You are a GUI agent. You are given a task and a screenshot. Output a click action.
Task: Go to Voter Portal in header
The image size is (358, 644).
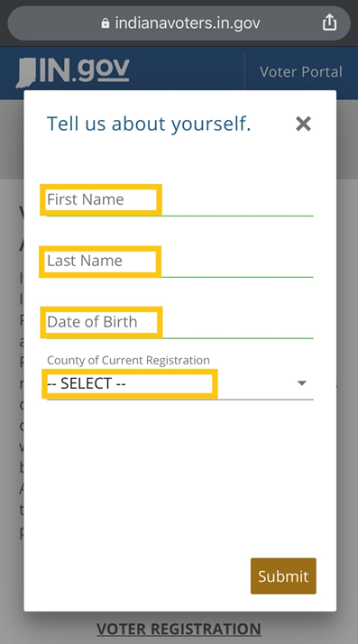click(301, 72)
